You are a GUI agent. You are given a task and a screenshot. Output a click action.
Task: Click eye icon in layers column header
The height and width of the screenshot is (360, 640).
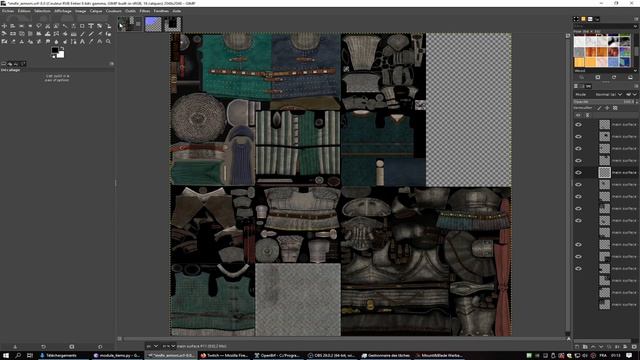[578, 116]
